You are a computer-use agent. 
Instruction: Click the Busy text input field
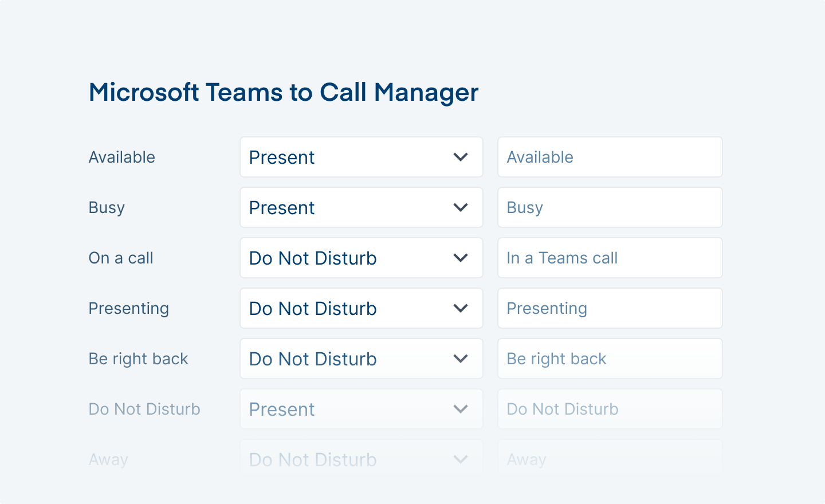[610, 207]
